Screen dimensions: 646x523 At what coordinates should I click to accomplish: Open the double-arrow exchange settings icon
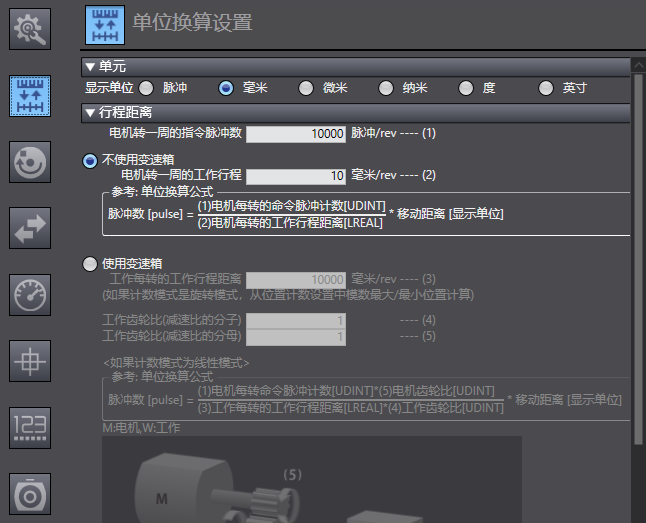(30, 228)
